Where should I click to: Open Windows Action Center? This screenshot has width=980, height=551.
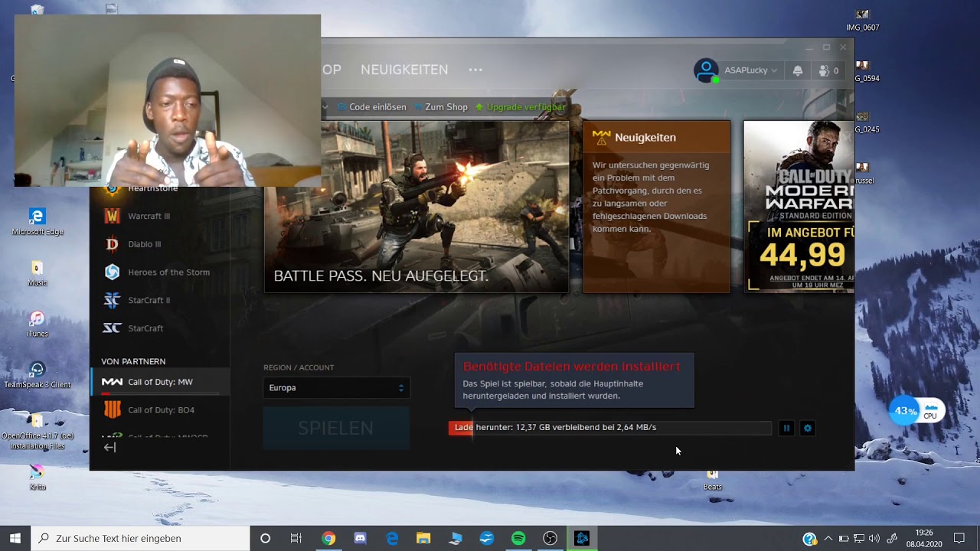959,539
